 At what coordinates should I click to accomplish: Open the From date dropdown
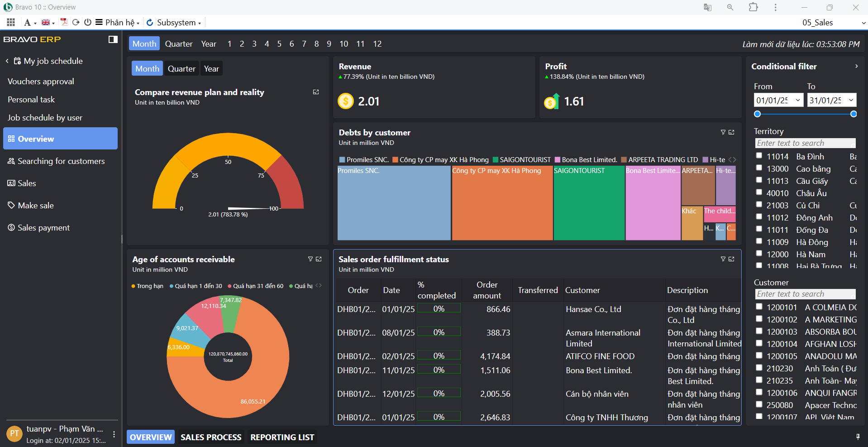click(797, 100)
